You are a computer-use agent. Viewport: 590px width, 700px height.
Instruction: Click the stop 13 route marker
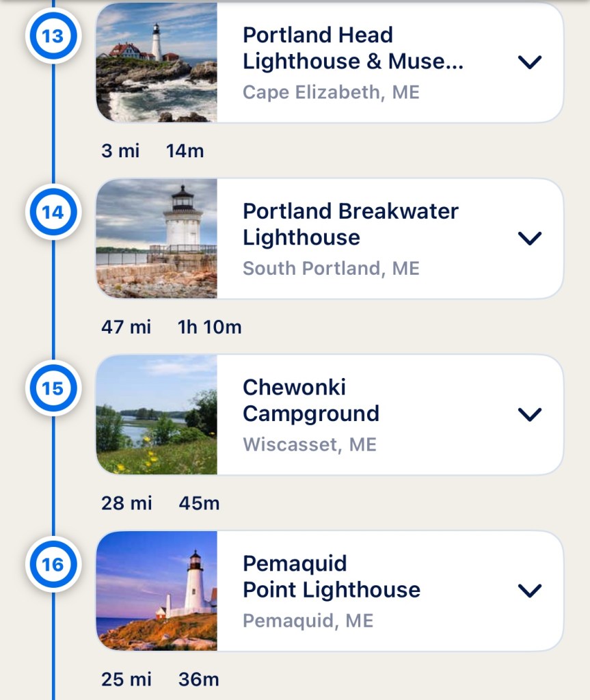point(53,36)
